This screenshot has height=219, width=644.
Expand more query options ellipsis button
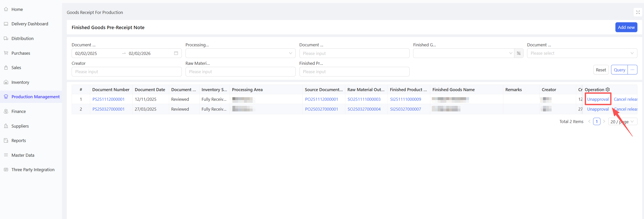pyautogui.click(x=632, y=70)
